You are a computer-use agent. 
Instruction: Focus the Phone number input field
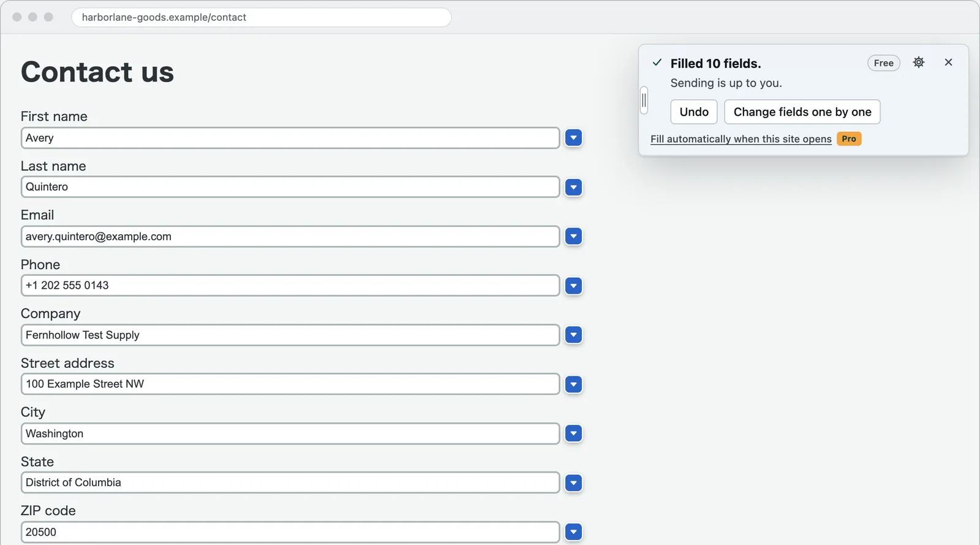[x=290, y=286]
